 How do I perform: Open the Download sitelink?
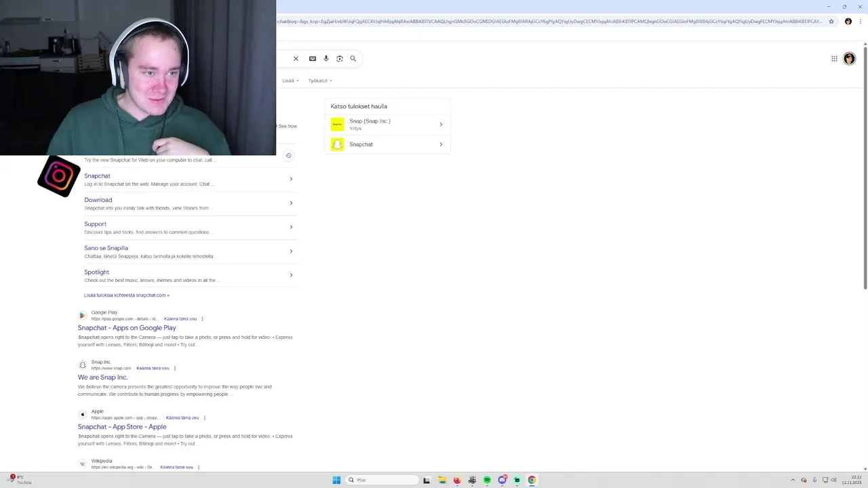pyautogui.click(x=98, y=200)
